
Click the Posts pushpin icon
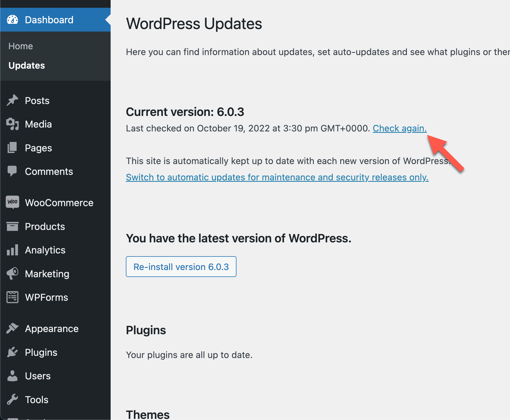[x=12, y=100]
